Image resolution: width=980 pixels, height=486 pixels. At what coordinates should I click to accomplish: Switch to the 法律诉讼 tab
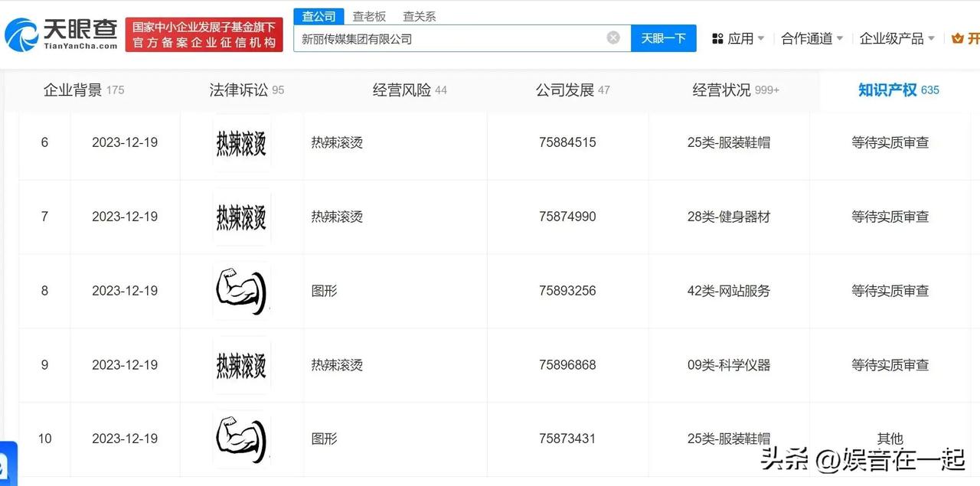[247, 90]
